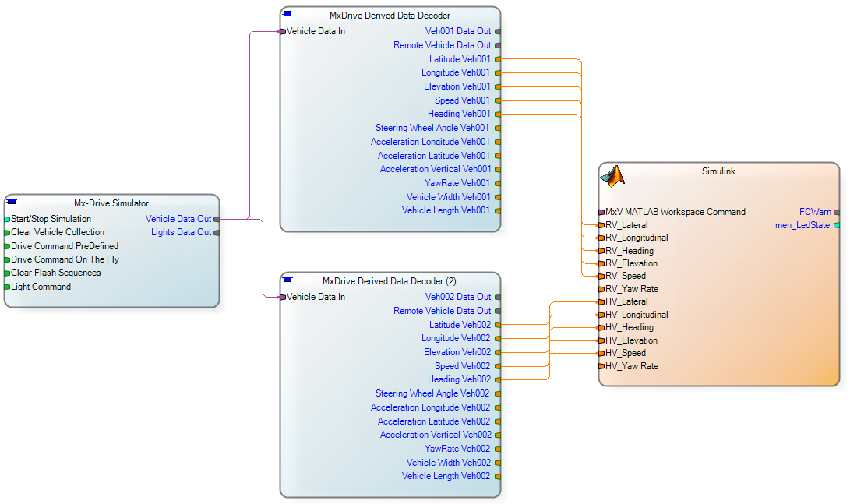Click the RV_Longitudinal label

637,238
